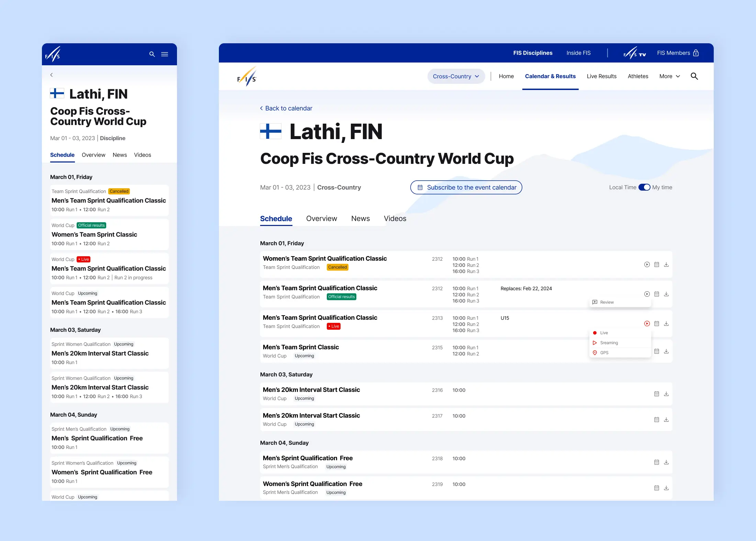
Task: Click calendar icon for Women's Team Sprint Qualification row
Action: 656,264
